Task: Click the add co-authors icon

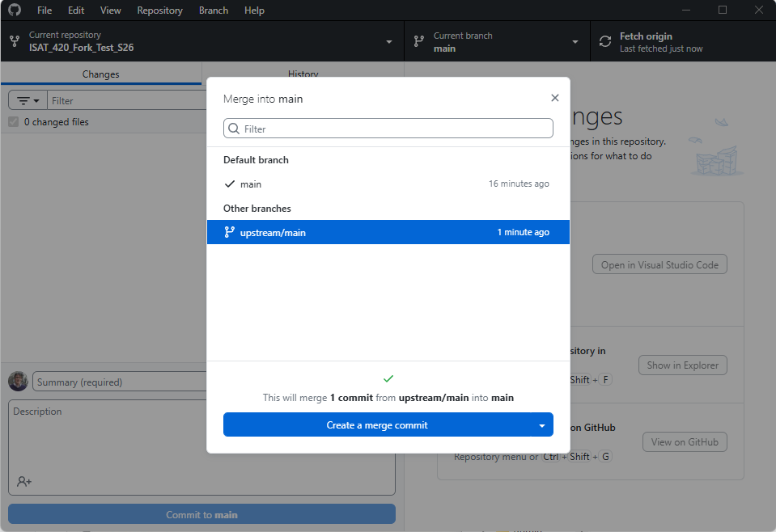Action: pyautogui.click(x=24, y=481)
